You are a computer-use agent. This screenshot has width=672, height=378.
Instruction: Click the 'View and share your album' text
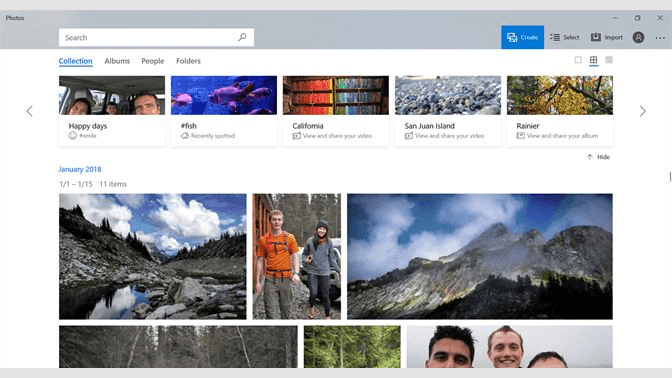tap(562, 136)
